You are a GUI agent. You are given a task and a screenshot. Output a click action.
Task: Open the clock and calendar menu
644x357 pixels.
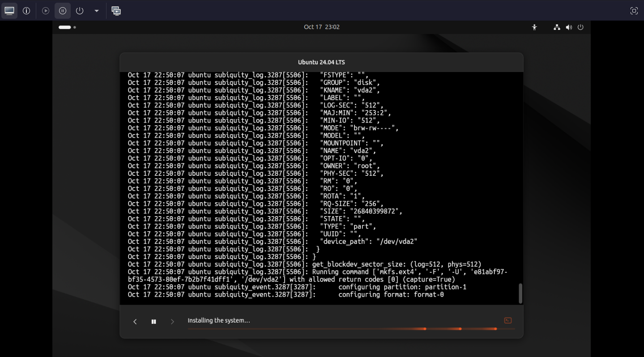[x=321, y=27]
